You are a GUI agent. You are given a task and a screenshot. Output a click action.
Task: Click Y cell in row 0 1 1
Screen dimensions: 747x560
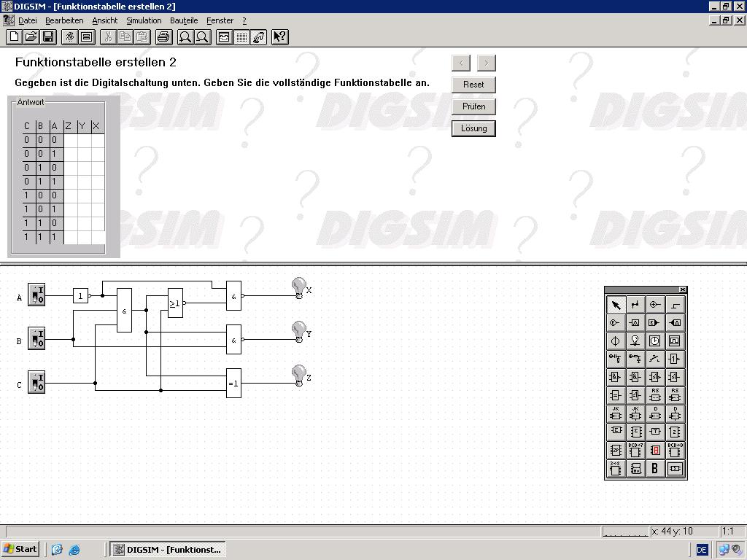(84, 182)
